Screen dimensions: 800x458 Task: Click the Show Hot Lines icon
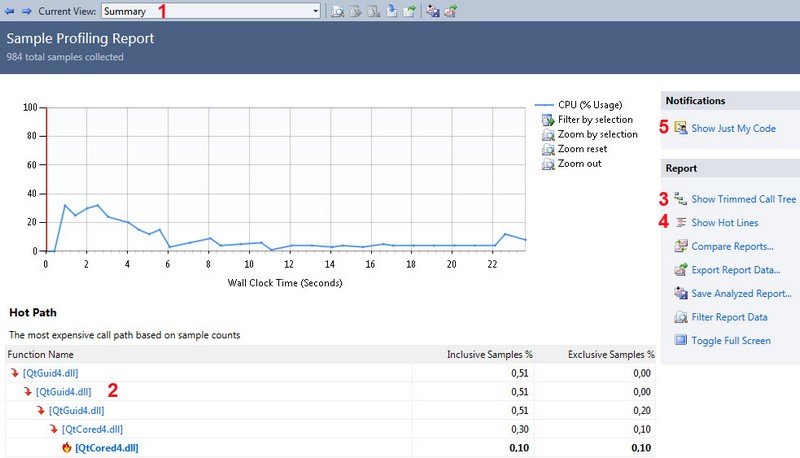pos(681,222)
